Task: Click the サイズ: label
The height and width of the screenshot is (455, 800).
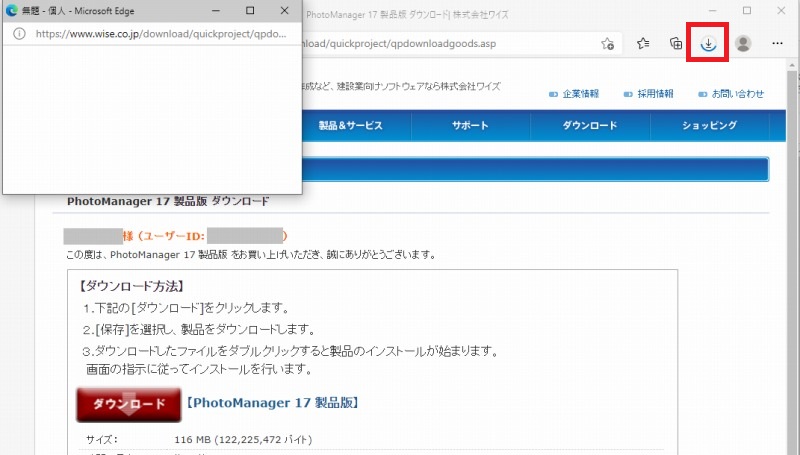Action: tap(102, 439)
